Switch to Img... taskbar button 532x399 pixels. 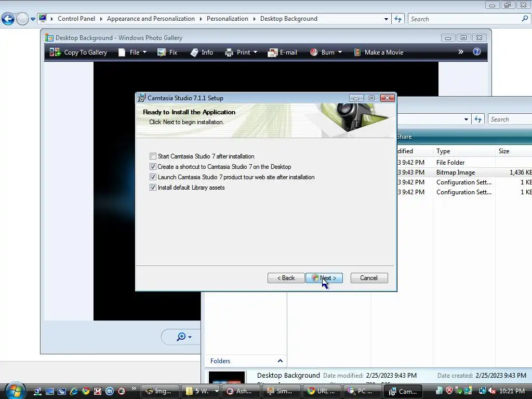coord(160,391)
